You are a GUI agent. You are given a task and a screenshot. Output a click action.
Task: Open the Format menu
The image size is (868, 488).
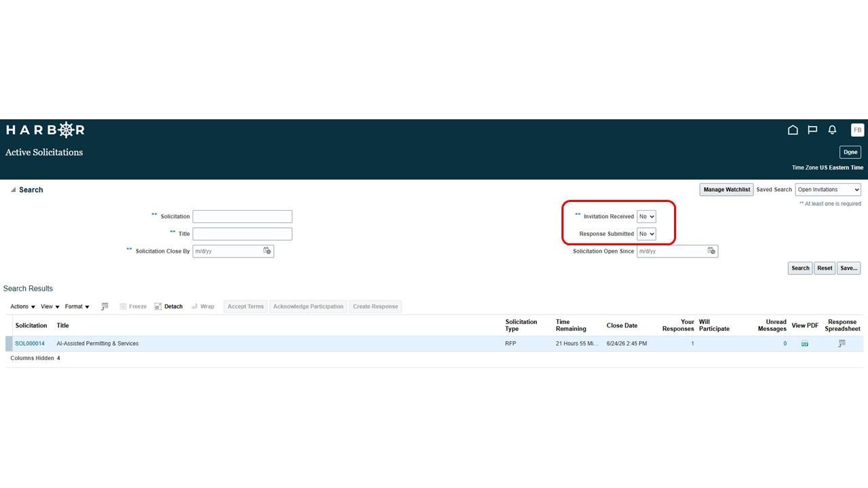tap(77, 306)
